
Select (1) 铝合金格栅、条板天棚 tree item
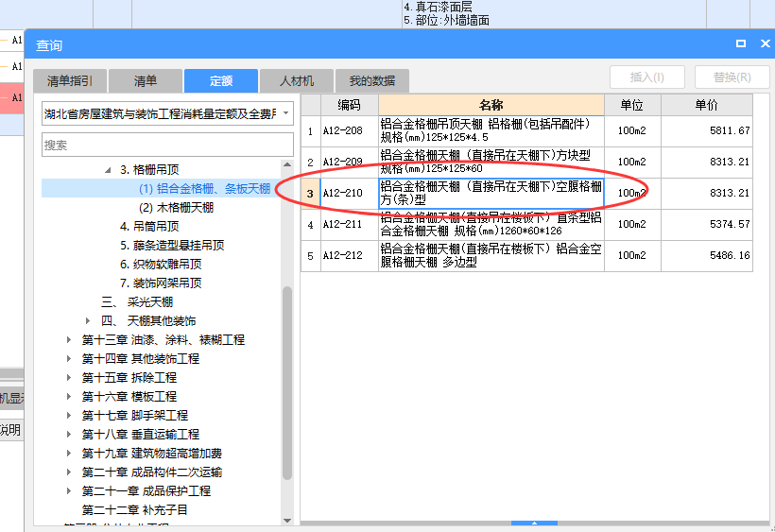[x=205, y=189]
